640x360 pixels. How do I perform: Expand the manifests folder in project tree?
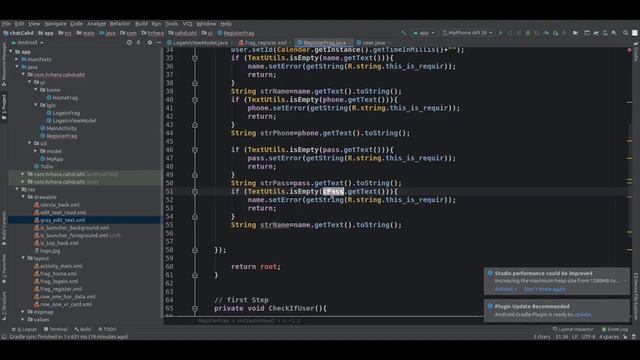17,59
